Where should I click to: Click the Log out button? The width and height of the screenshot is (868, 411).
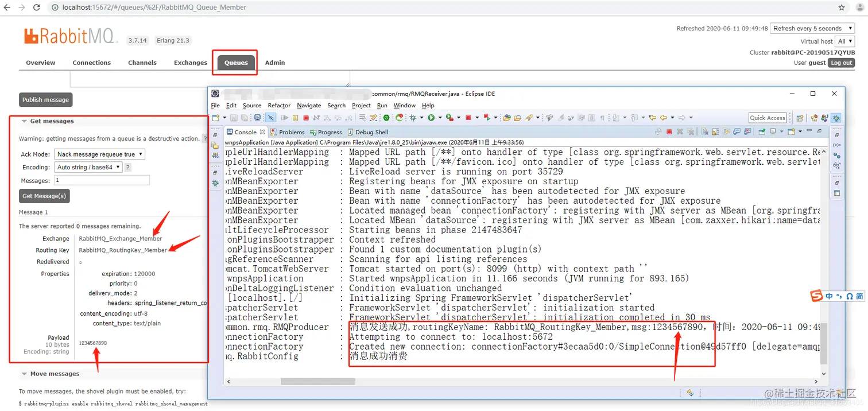(841, 63)
